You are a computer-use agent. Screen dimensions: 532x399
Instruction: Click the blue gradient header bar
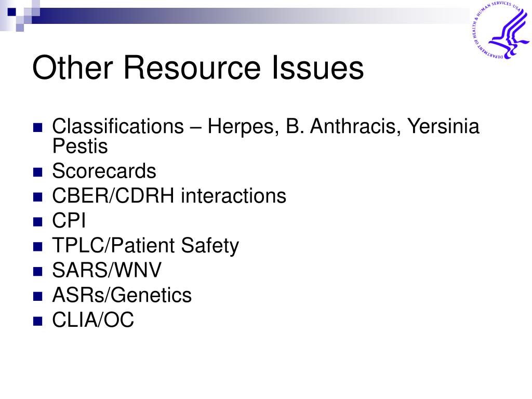click(x=251, y=16)
